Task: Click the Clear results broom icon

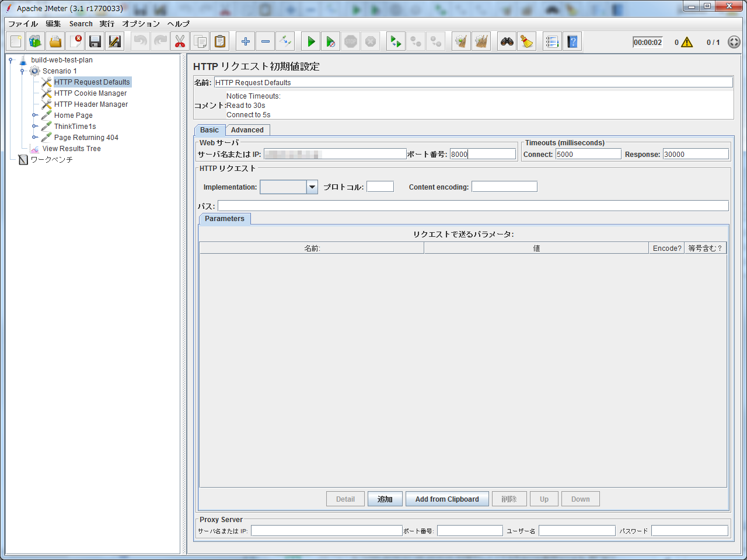Action: [462, 41]
